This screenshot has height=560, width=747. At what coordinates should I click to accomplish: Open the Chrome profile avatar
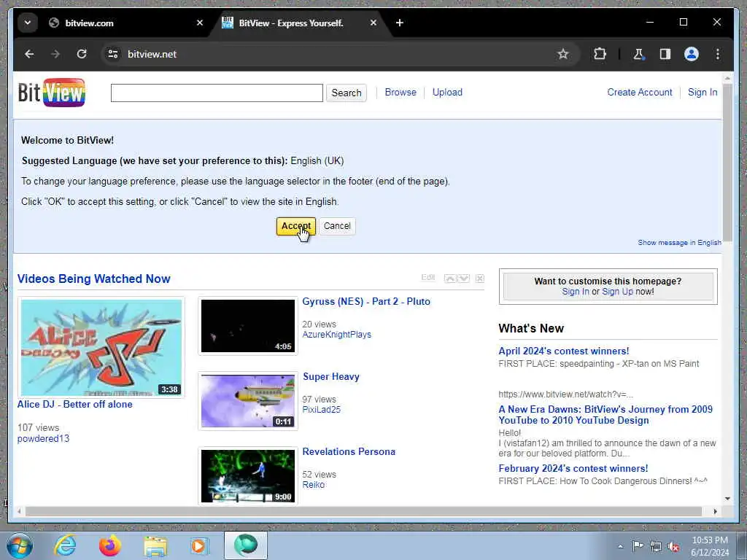tap(692, 54)
